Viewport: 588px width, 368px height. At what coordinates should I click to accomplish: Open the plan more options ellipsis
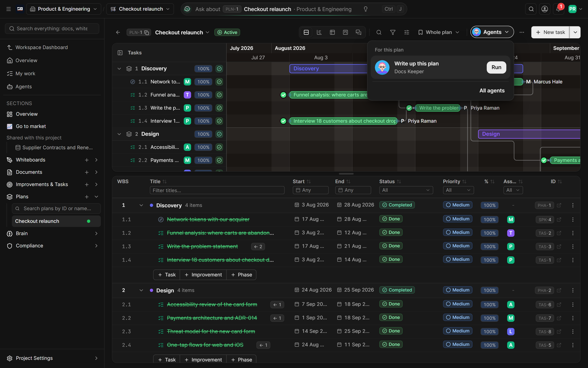click(x=522, y=32)
